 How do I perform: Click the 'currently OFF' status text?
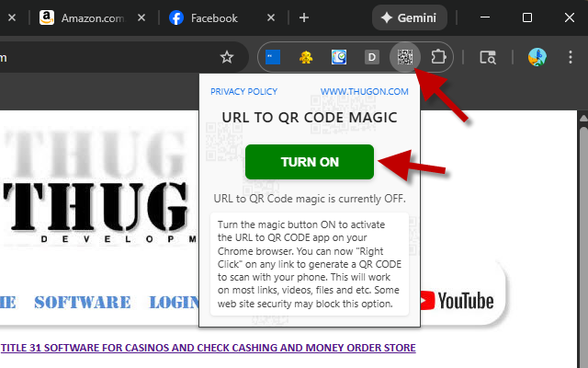pyautogui.click(x=310, y=199)
